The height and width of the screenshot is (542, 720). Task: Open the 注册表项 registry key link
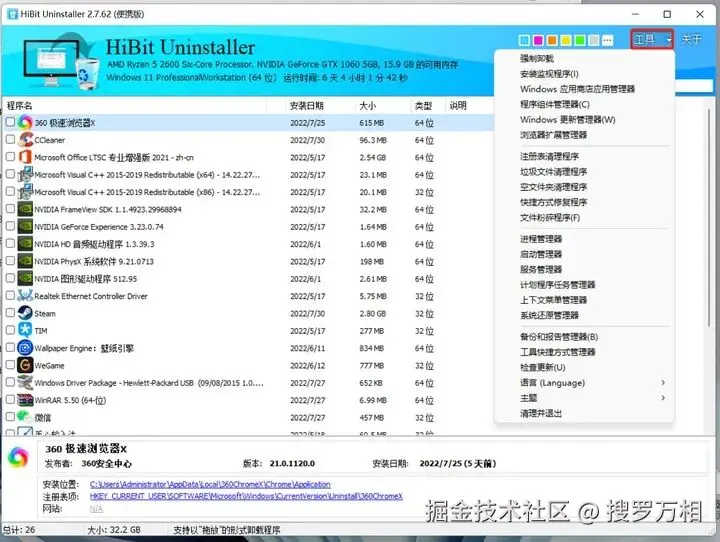246,496
